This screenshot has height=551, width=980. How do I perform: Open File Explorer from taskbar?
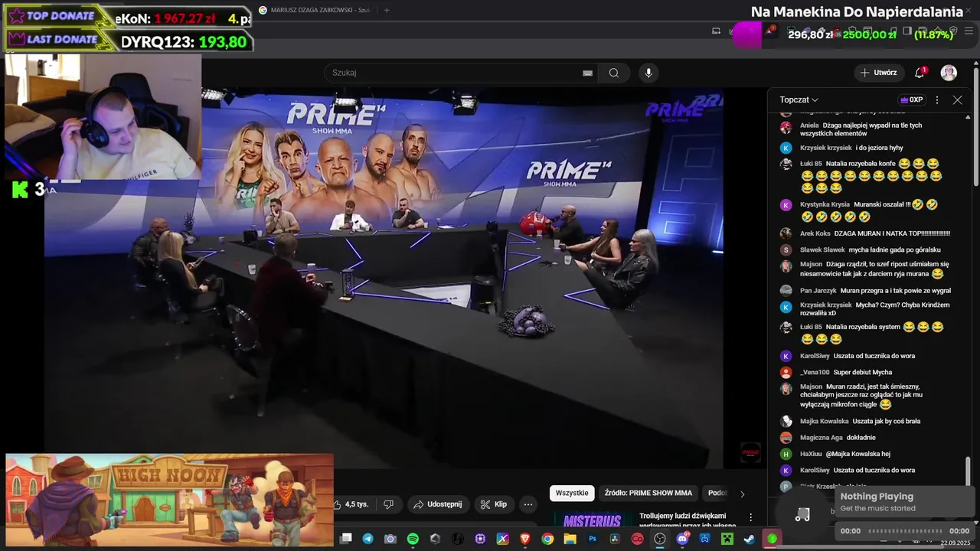coord(570,539)
